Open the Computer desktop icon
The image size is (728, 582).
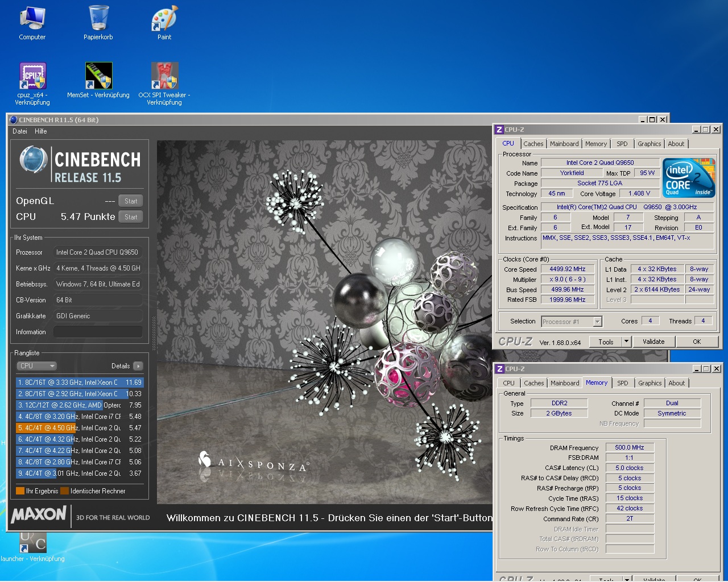point(32,23)
